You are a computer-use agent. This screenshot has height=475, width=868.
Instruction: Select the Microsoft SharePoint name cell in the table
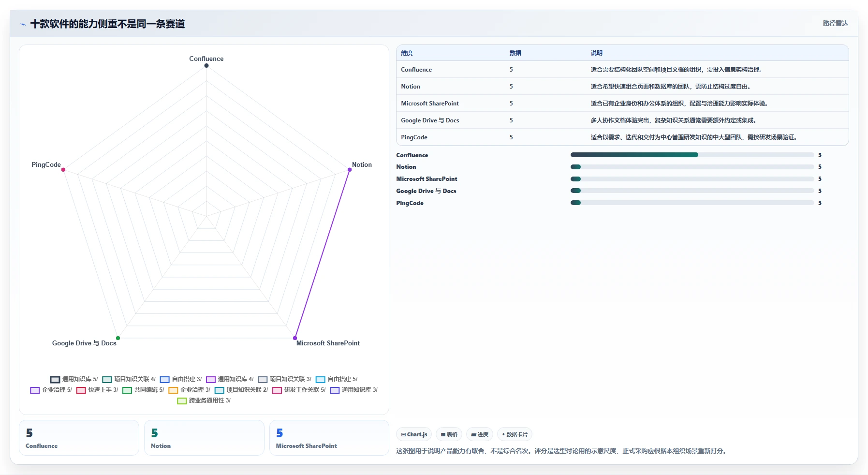pos(430,104)
